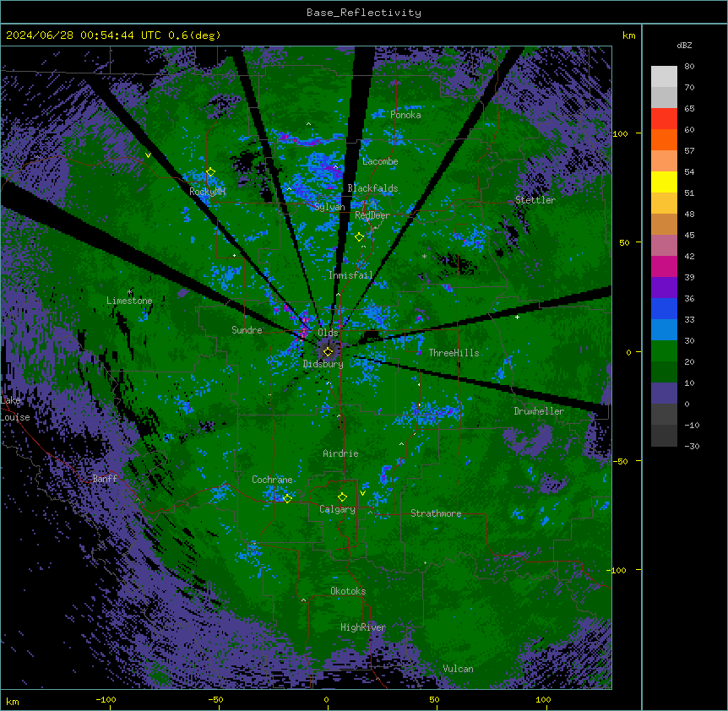Click the asterisk marker above Limestone
The width and height of the screenshot is (728, 711).
[x=129, y=292]
